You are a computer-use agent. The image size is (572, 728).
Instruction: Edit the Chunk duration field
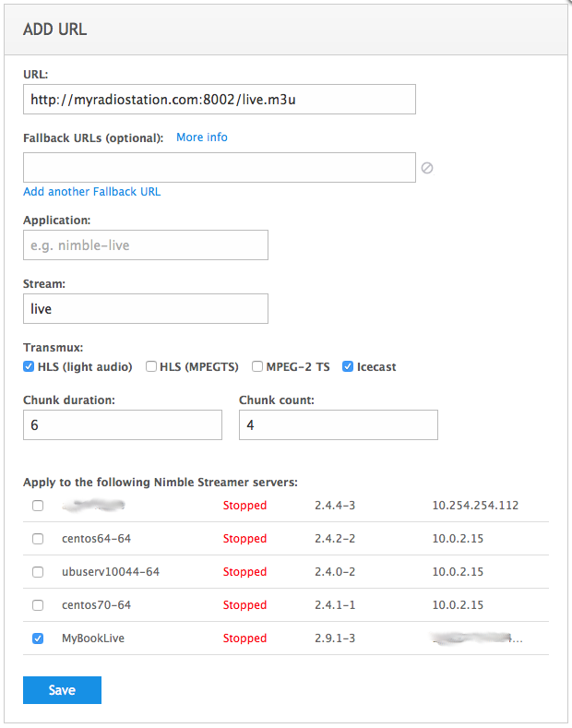click(x=123, y=425)
